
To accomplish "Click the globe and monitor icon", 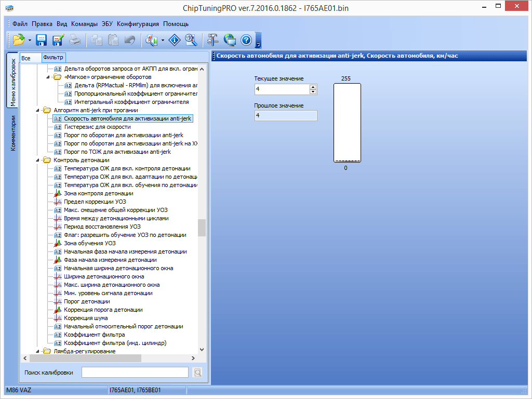I will pos(230,40).
